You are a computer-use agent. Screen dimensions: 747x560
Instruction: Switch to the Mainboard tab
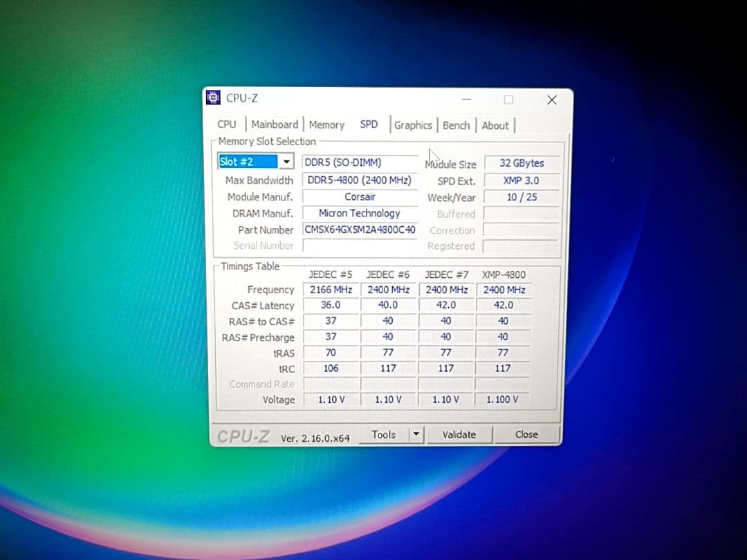[x=274, y=124]
